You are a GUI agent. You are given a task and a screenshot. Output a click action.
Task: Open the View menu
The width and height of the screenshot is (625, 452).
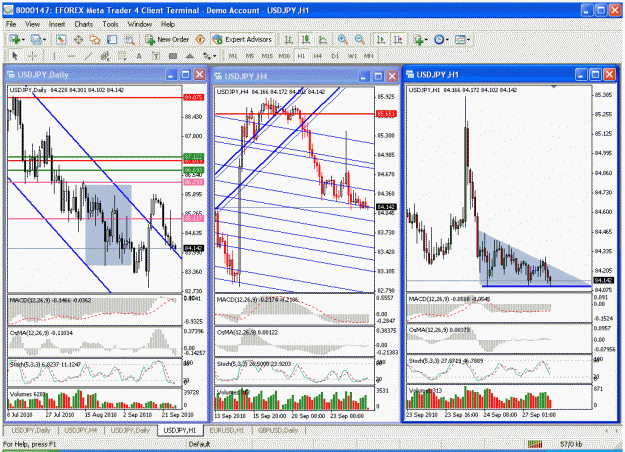(x=32, y=24)
